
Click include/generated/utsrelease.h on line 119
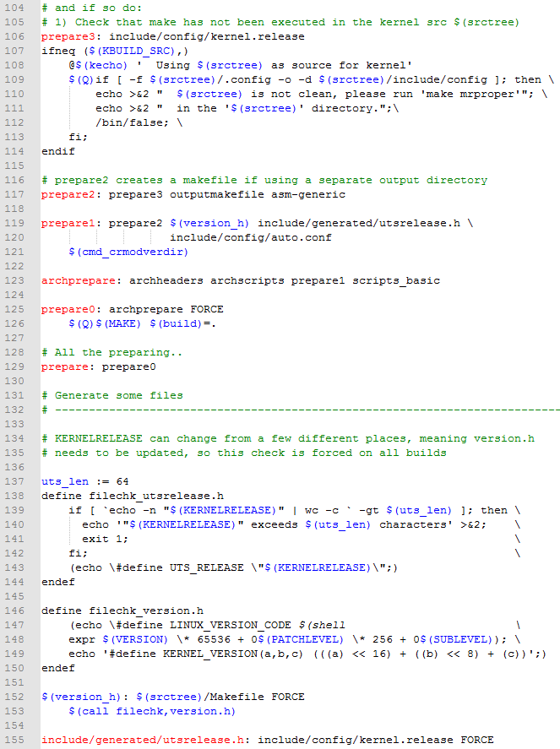coord(359,223)
